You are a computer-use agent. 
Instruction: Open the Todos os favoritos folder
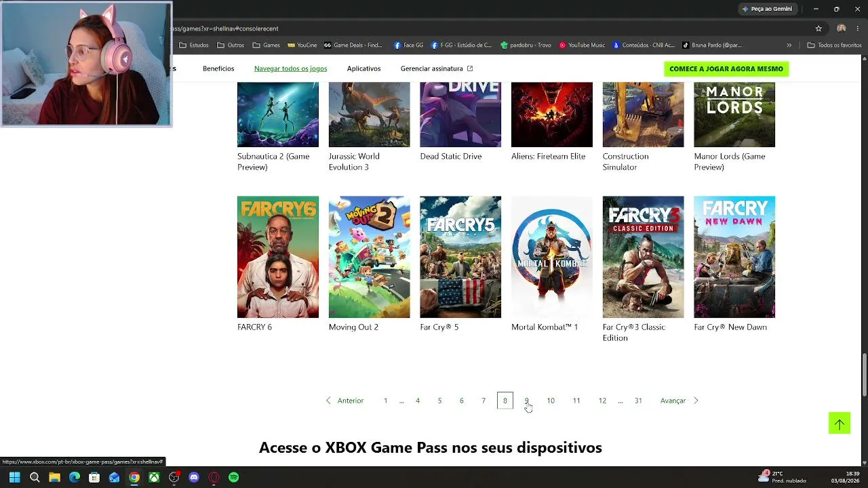pyautogui.click(x=834, y=45)
